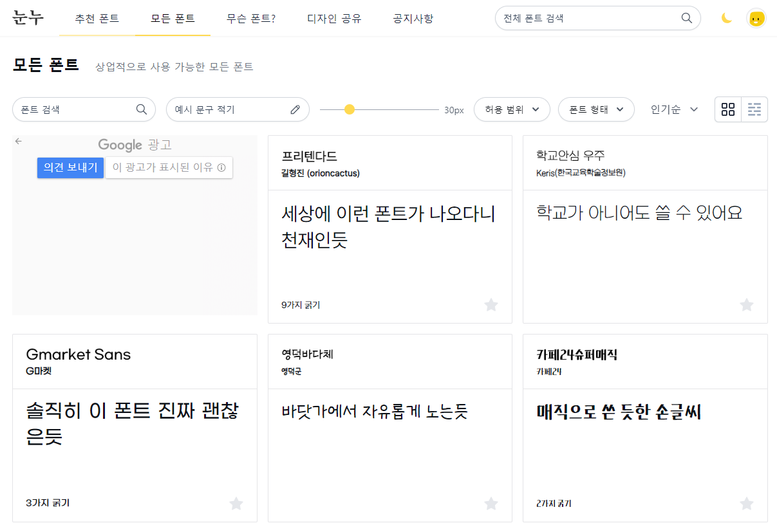The width and height of the screenshot is (777, 532).
Task: Click the info icon beside 이 광고가 표시된 이유
Action: (221, 168)
